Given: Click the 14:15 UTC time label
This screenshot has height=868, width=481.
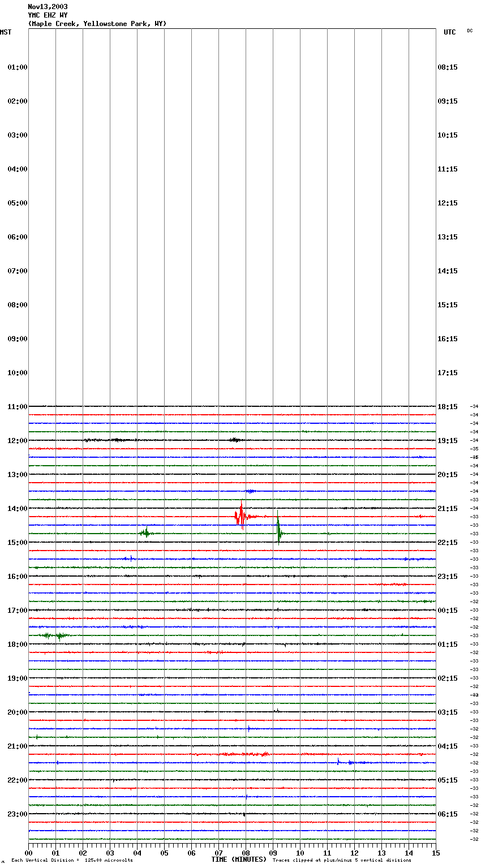Looking at the screenshot, I should [x=448, y=271].
